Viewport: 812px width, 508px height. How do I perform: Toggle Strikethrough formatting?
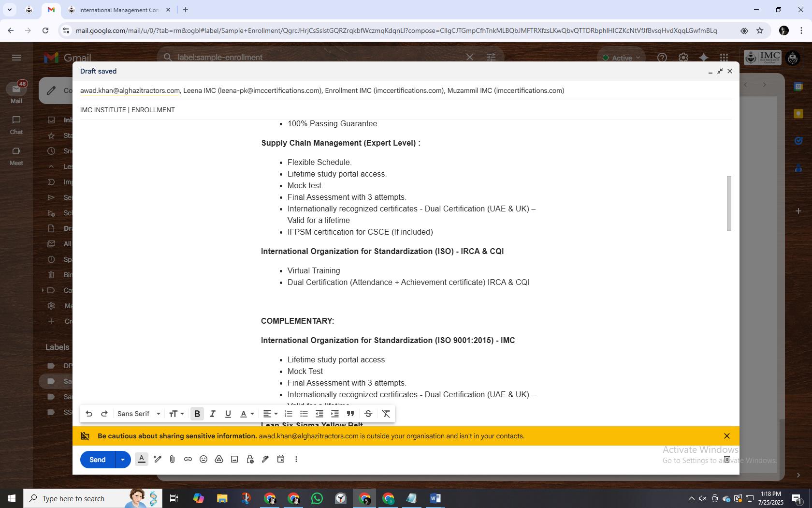coord(368,414)
